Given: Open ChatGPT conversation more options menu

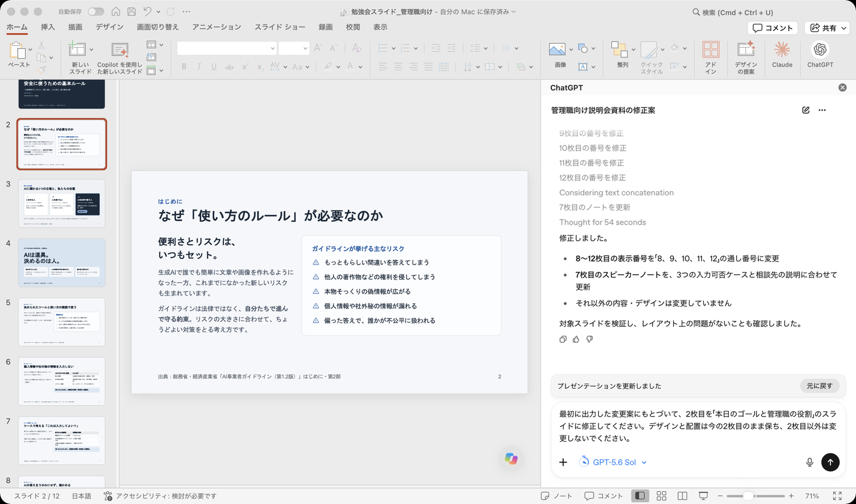Looking at the screenshot, I should coord(822,110).
